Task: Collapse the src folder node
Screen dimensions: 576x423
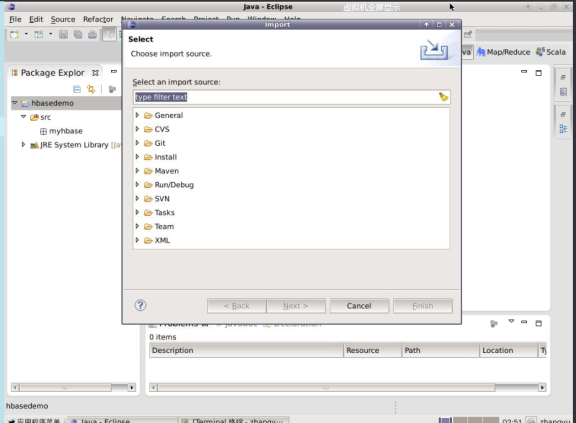Action: pos(24,117)
